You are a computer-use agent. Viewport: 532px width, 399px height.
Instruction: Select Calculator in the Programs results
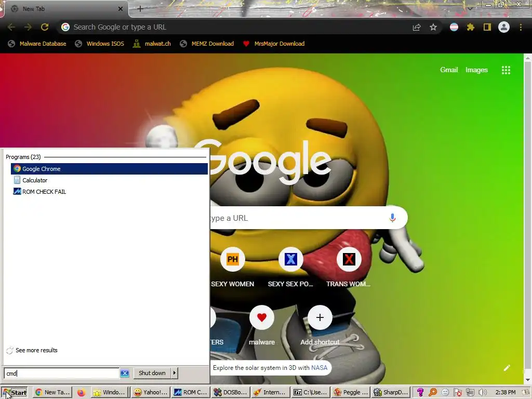(109, 180)
